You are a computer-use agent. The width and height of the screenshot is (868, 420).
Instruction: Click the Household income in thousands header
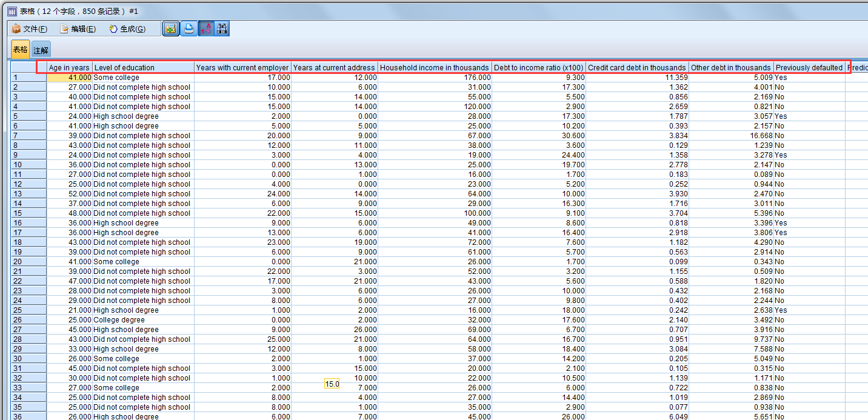(x=435, y=67)
